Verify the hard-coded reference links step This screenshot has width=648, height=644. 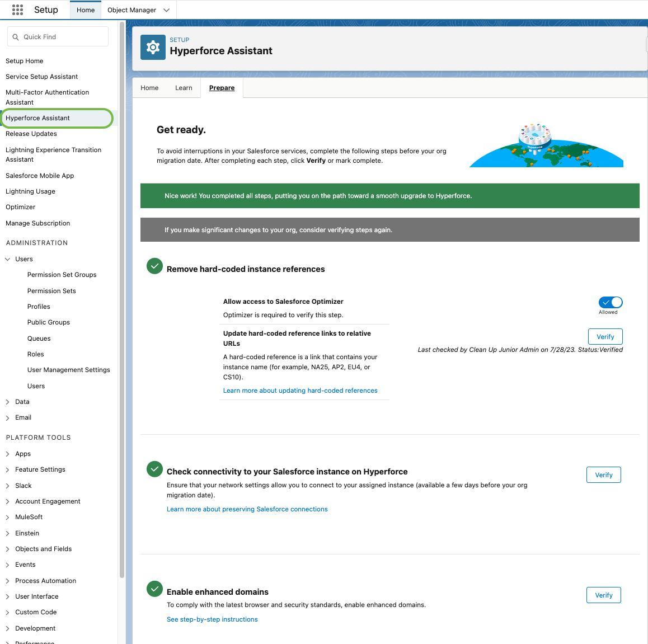pyautogui.click(x=605, y=337)
